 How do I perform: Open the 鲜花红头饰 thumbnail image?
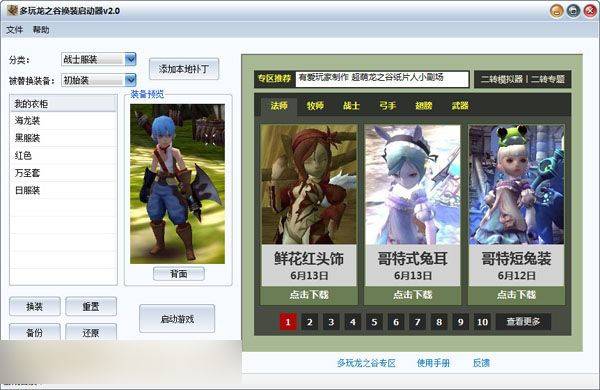point(309,184)
